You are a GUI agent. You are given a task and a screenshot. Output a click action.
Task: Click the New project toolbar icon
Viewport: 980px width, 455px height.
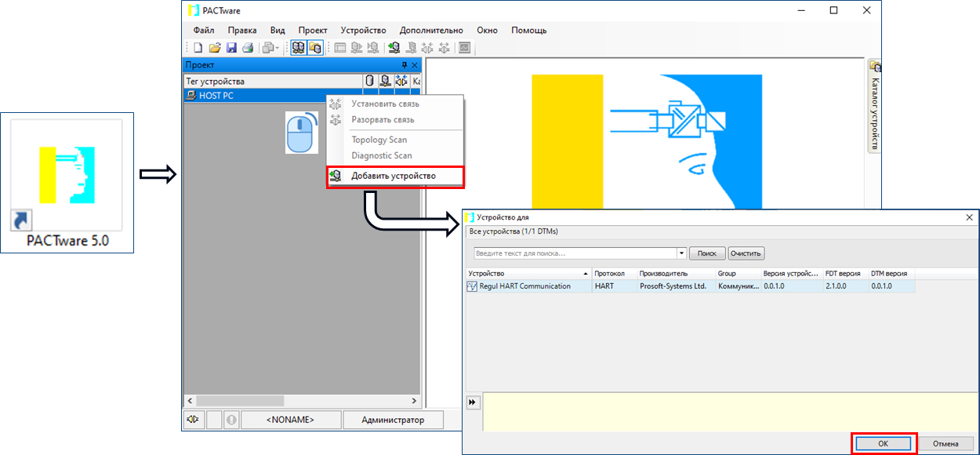pyautogui.click(x=198, y=48)
